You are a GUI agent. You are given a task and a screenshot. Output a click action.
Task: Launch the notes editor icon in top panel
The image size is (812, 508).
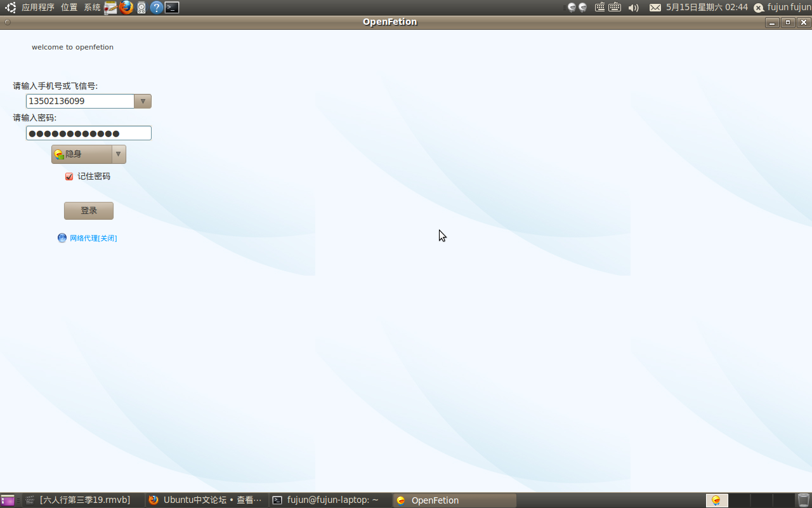(x=111, y=8)
